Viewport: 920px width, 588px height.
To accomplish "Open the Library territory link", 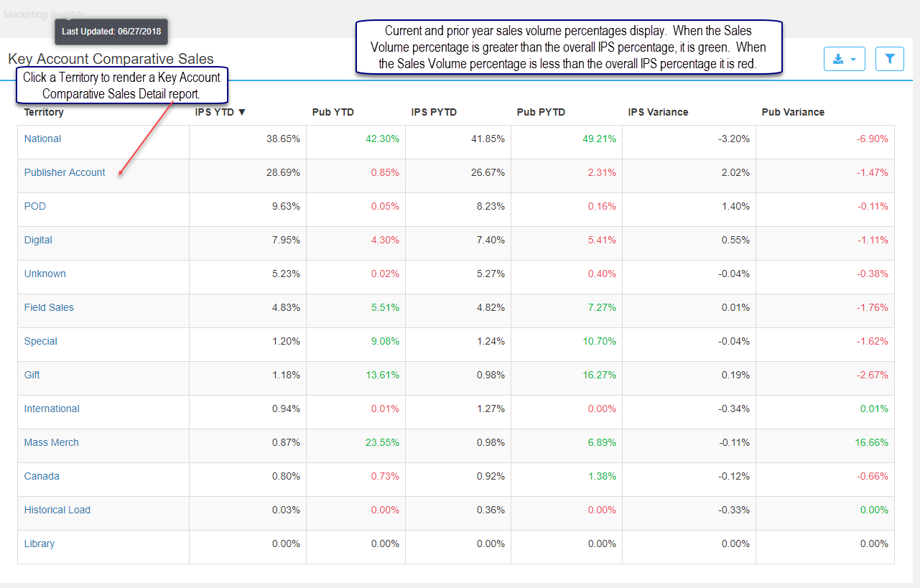I will coord(39,543).
